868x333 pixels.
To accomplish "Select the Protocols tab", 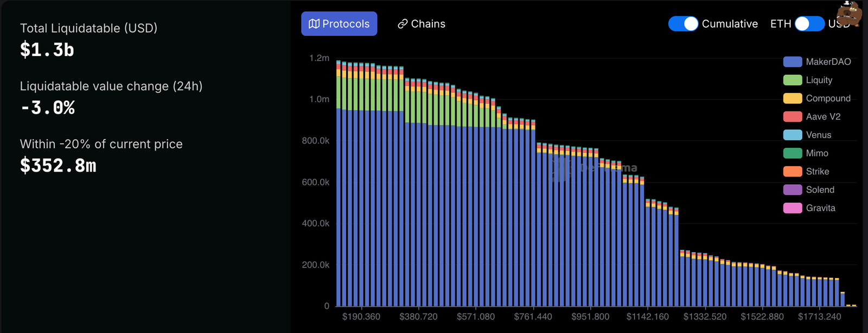I will [339, 24].
